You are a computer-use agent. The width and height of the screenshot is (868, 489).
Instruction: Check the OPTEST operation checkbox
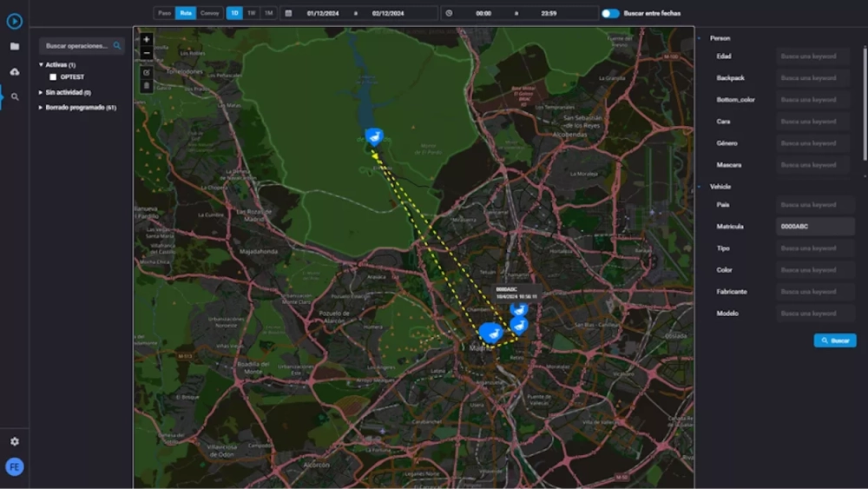click(x=53, y=77)
